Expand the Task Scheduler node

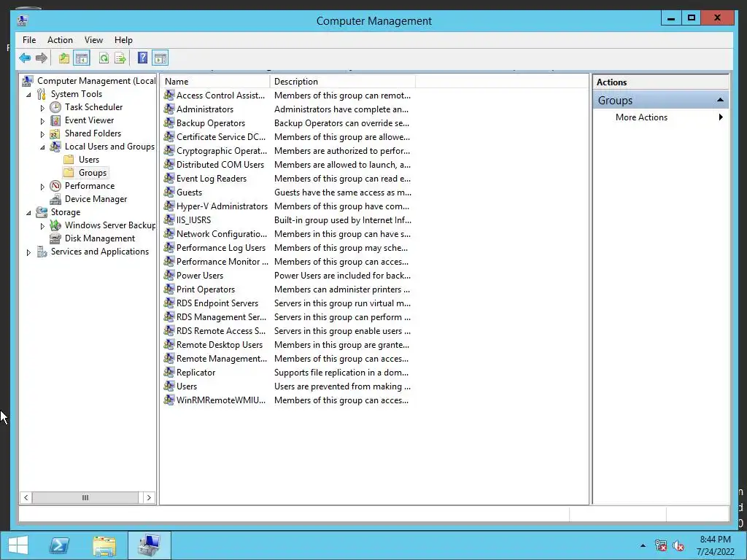[42, 108]
